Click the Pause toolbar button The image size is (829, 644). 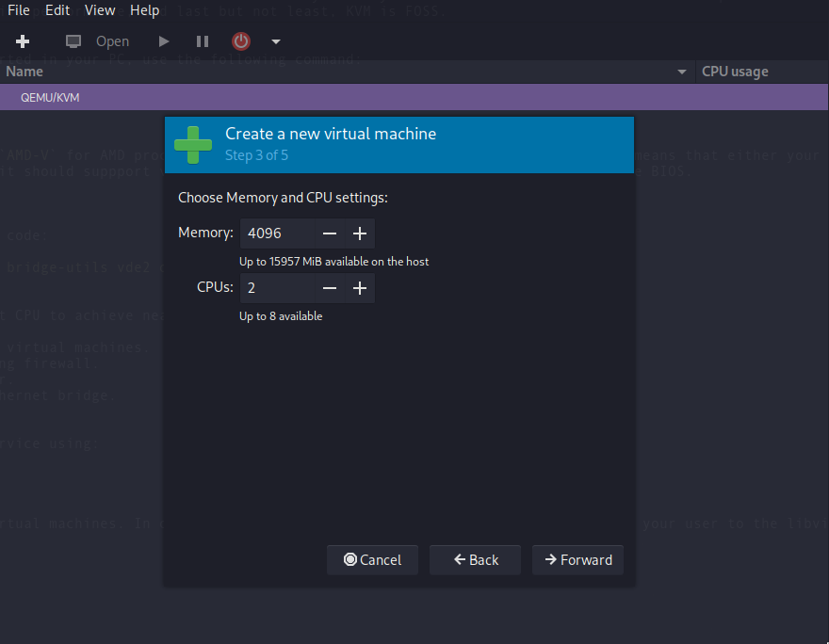[203, 41]
